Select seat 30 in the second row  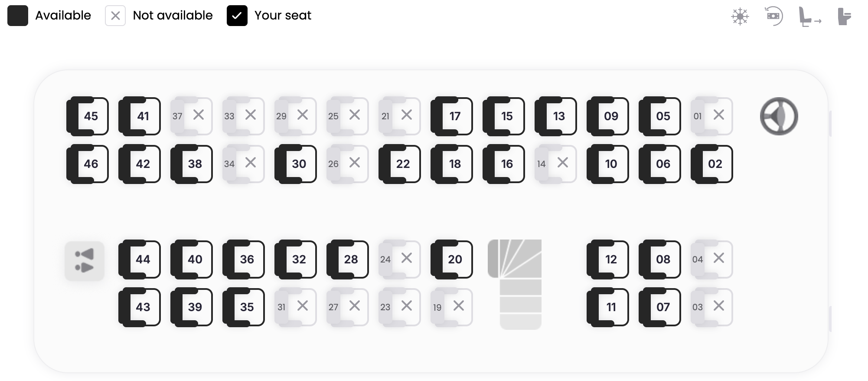[296, 164]
